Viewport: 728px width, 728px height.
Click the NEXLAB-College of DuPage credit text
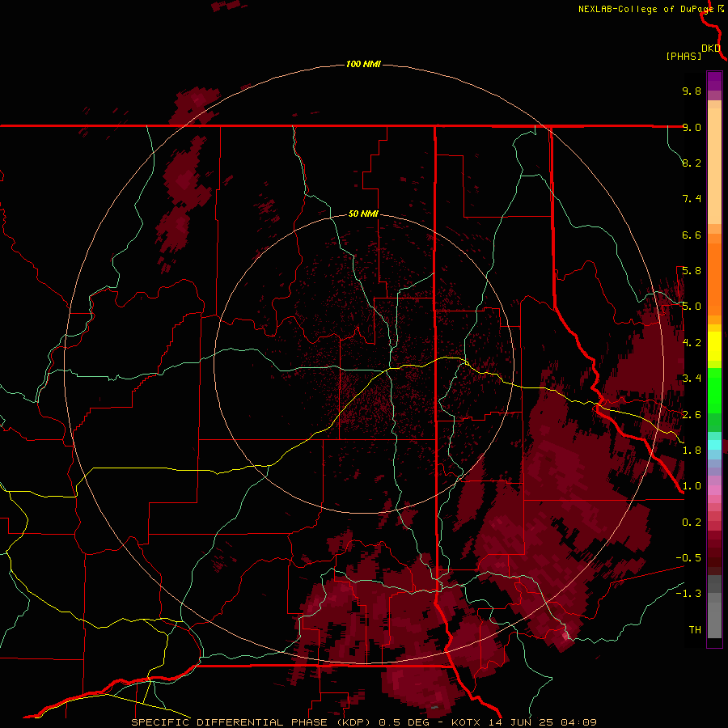[x=645, y=9]
